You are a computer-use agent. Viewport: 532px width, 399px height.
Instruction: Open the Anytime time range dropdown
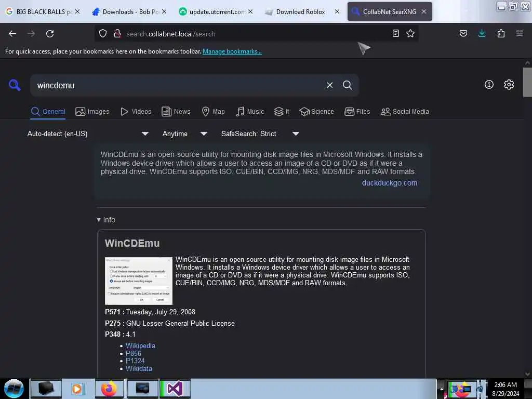click(x=184, y=134)
